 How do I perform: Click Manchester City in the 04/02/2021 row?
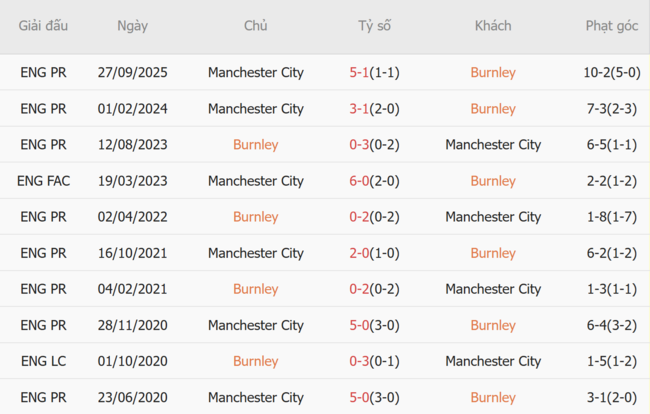point(493,289)
